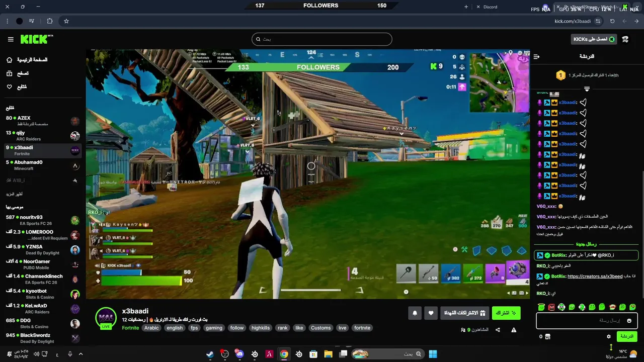
Task: Open the Windows Start menu
Action: [433, 354]
